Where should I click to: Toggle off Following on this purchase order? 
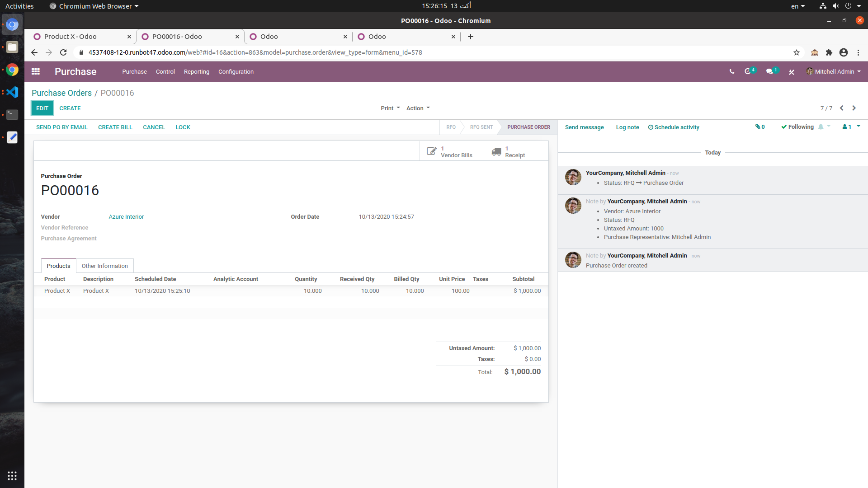(x=797, y=127)
